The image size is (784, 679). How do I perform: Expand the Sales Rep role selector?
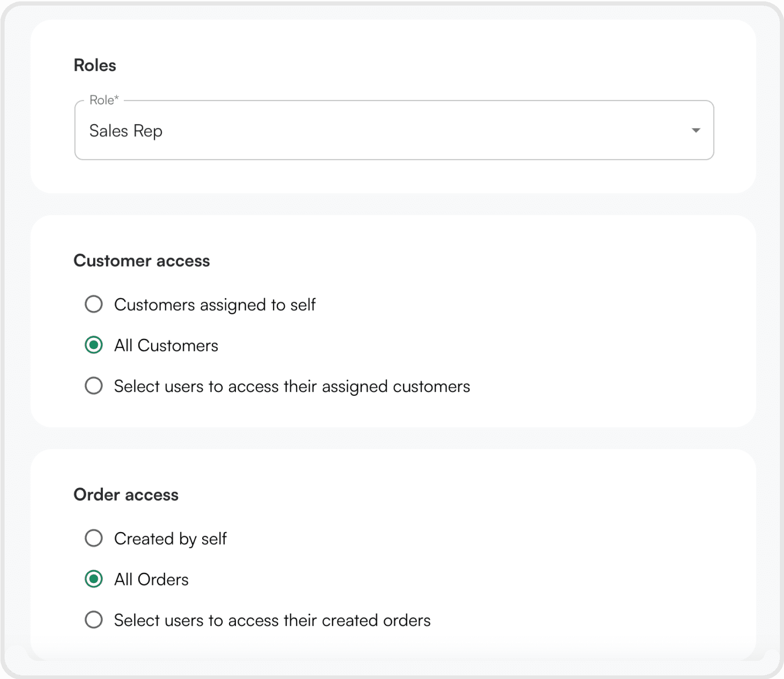394,130
